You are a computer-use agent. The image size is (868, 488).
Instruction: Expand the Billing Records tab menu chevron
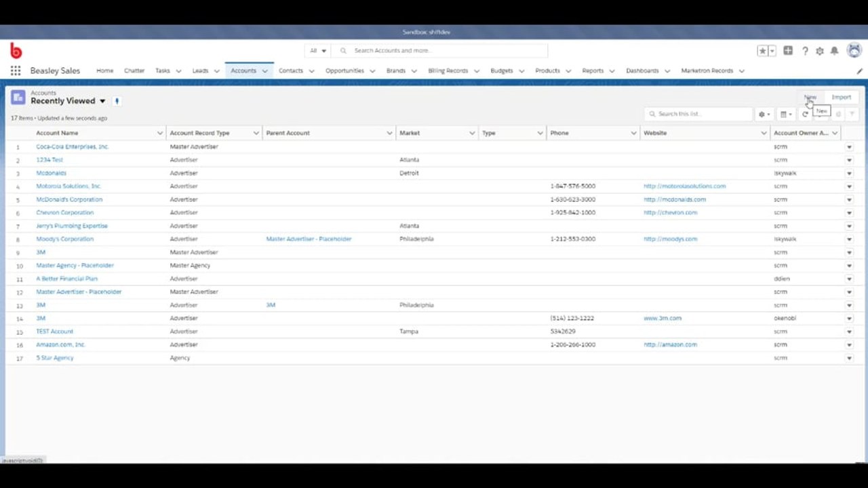[476, 70]
